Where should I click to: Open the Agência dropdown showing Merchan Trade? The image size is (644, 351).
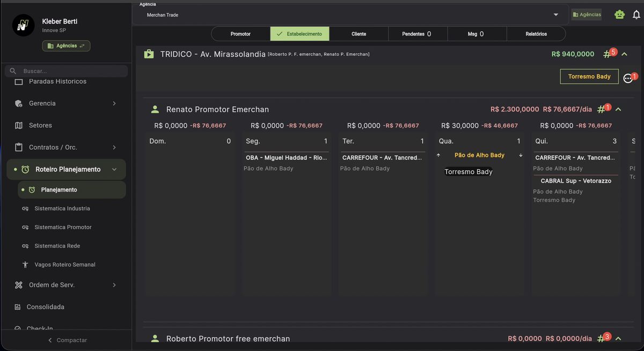[555, 14]
